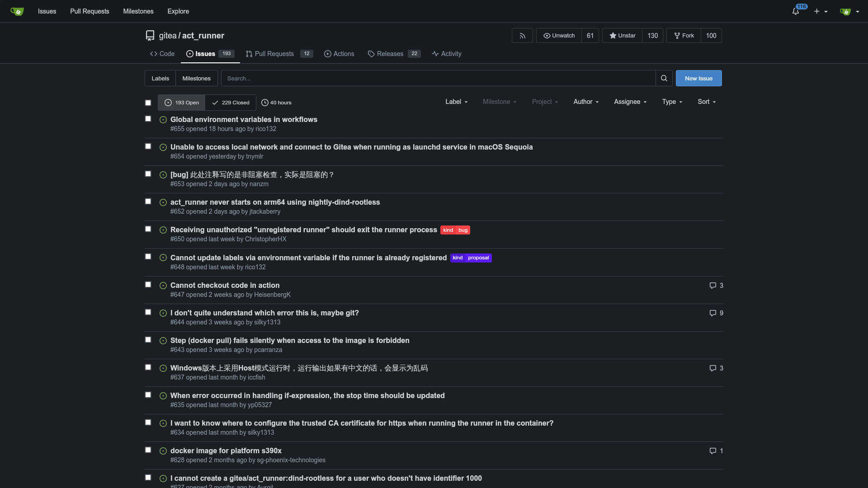
Task: Click the Fork repository button
Action: tap(684, 36)
